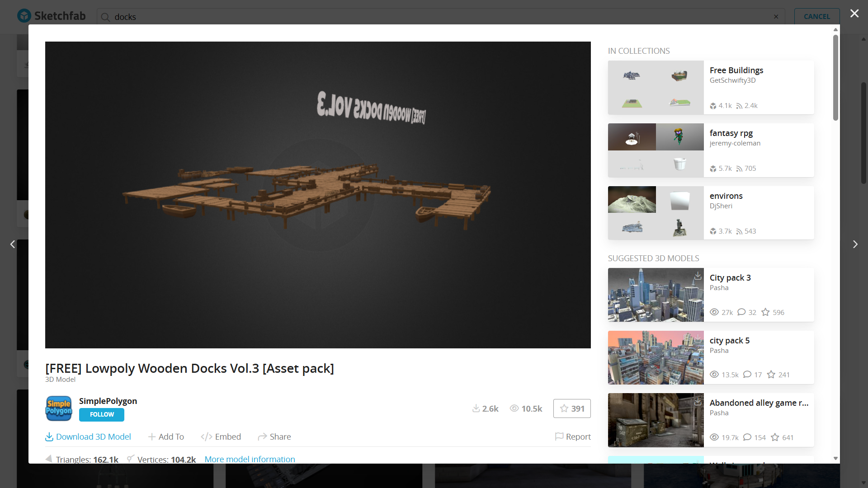Screen dimensions: 868x488
Task: Click the download icon on City pack 3
Action: coord(698,275)
